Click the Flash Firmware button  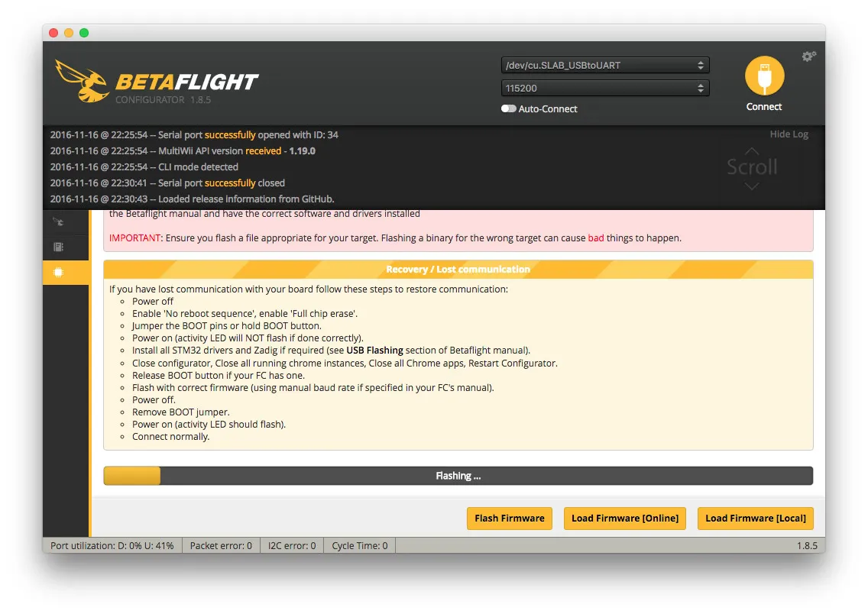click(509, 519)
